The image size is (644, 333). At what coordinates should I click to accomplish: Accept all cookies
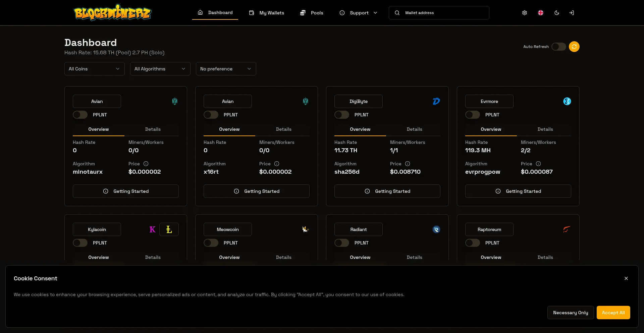(x=613, y=313)
